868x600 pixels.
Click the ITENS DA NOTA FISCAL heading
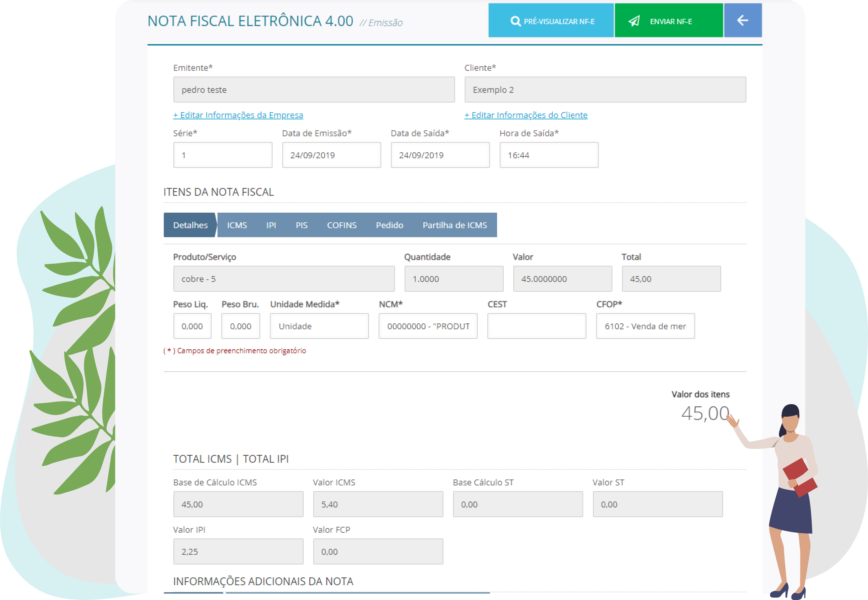point(219,192)
